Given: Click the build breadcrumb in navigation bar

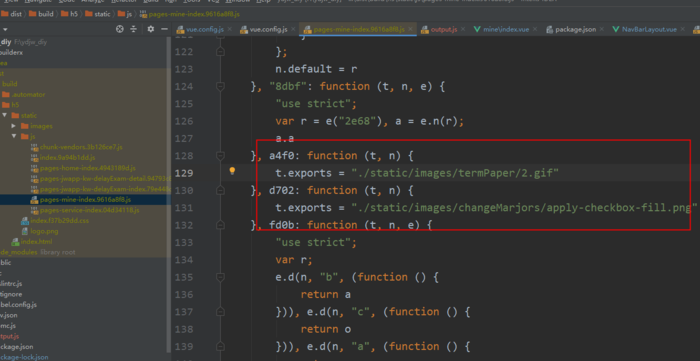Looking at the screenshot, I should 41,14.
